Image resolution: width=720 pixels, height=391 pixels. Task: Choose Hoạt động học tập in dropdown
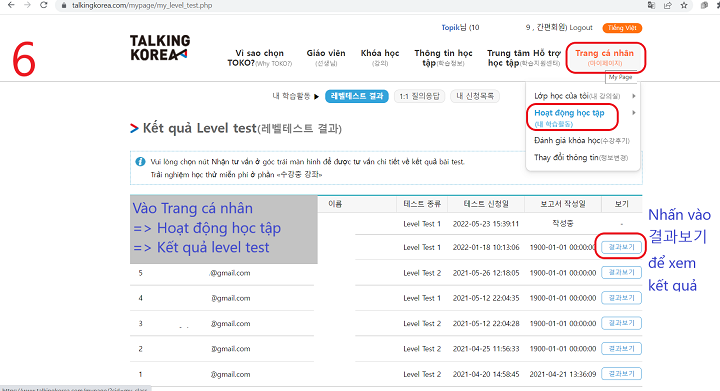pyautogui.click(x=569, y=117)
